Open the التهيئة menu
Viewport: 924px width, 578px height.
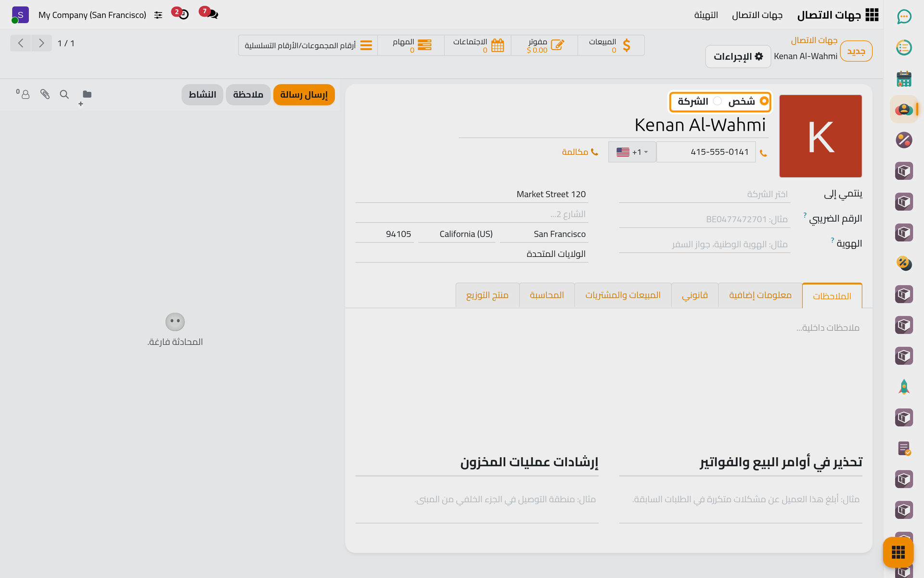click(706, 15)
